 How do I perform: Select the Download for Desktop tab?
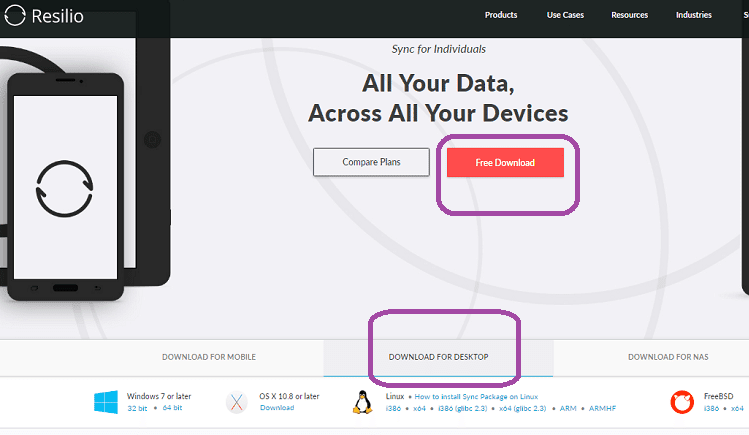pyautogui.click(x=438, y=357)
